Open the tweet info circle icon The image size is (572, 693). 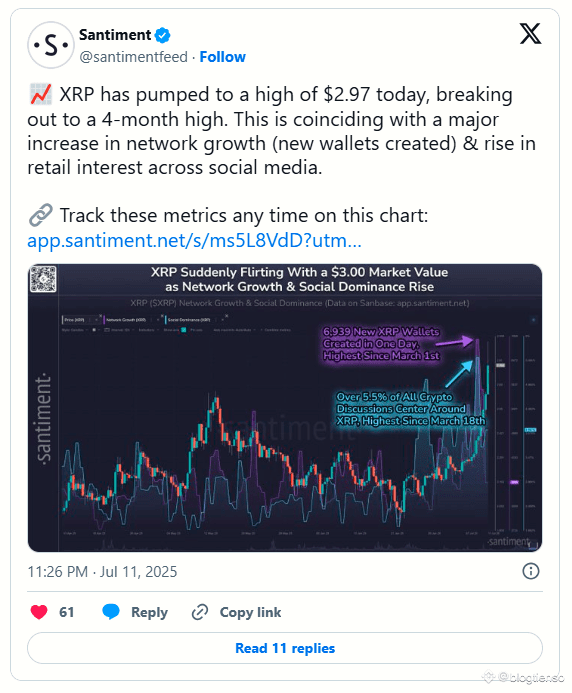[x=530, y=571]
